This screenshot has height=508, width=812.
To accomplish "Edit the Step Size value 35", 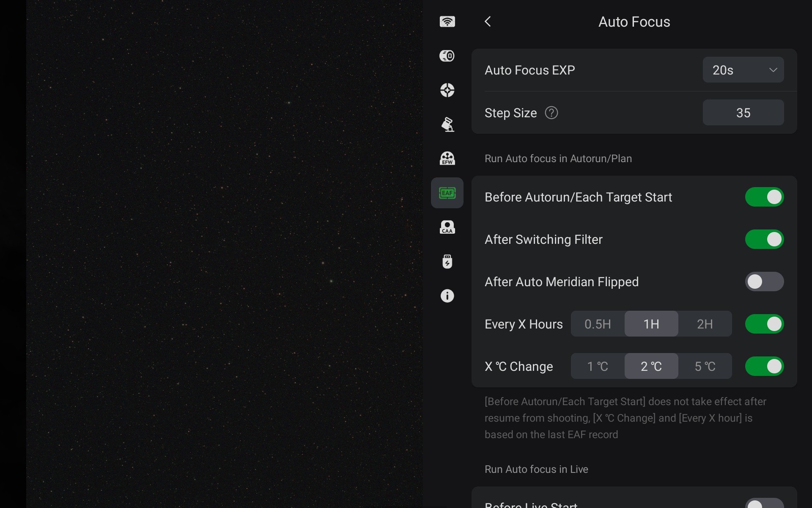I will click(743, 113).
